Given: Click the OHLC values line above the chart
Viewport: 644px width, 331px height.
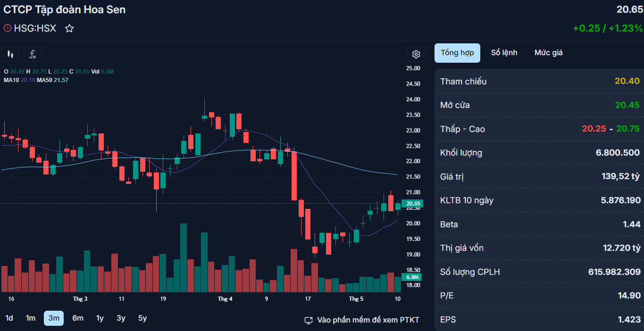Looking at the screenshot, I should [x=59, y=72].
